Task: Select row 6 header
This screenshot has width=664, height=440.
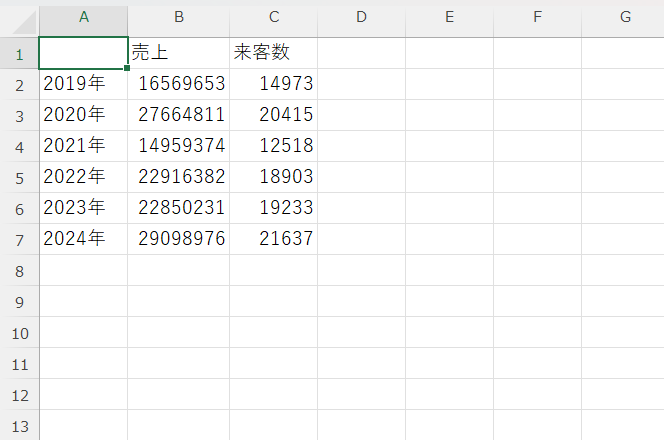Action: click(x=19, y=208)
